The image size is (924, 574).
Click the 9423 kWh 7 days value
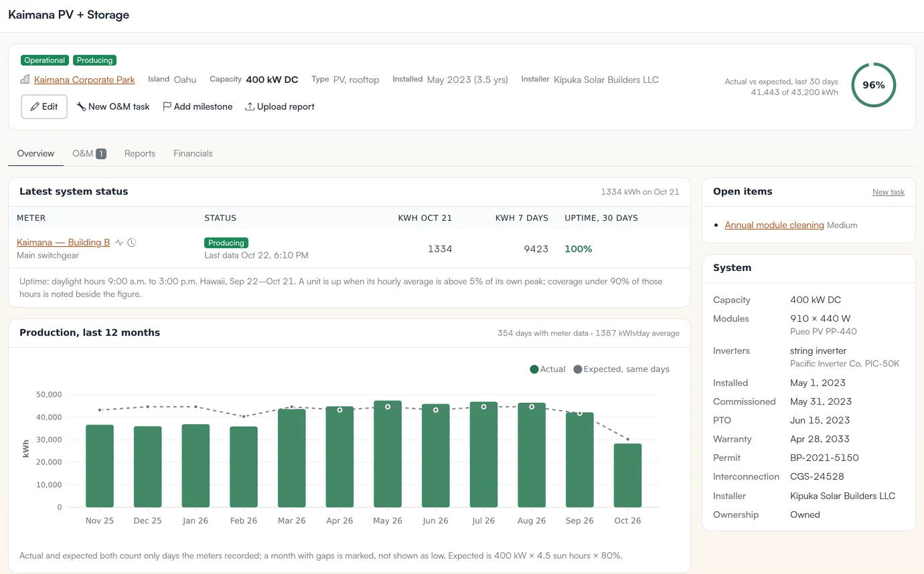click(536, 249)
